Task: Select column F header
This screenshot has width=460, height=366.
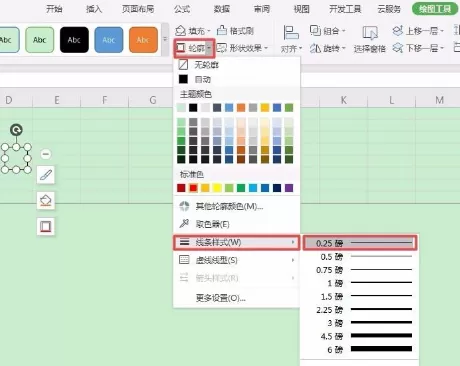Action: [105, 100]
